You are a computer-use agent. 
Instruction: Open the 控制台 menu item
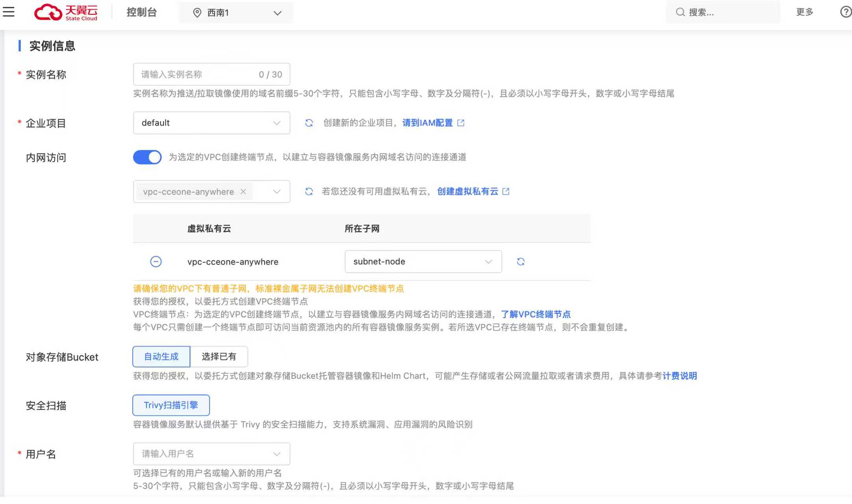pos(141,12)
